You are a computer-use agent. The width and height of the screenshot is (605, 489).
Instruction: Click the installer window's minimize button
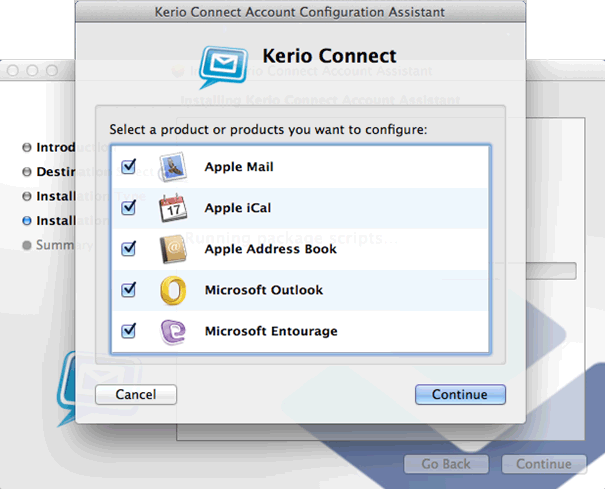[x=32, y=70]
